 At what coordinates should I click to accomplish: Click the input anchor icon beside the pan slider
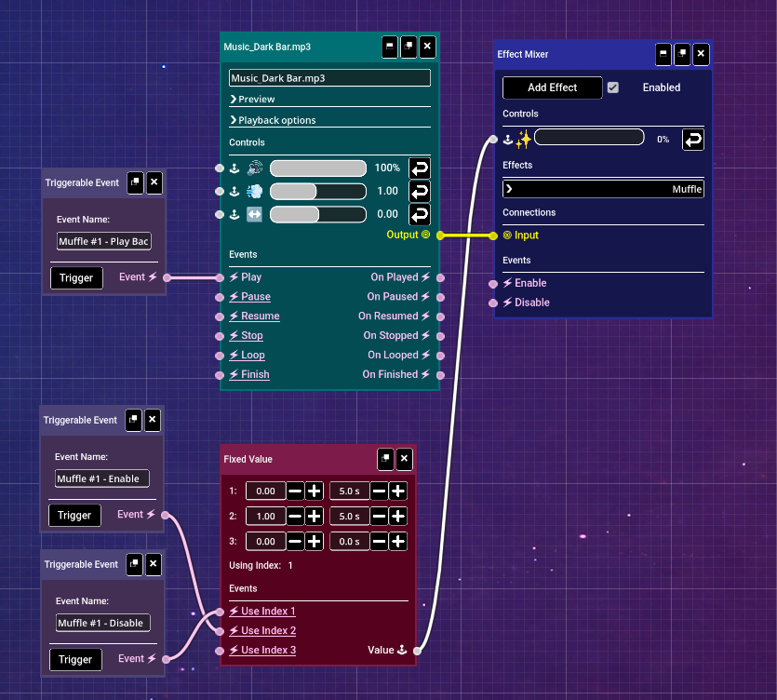click(x=234, y=214)
